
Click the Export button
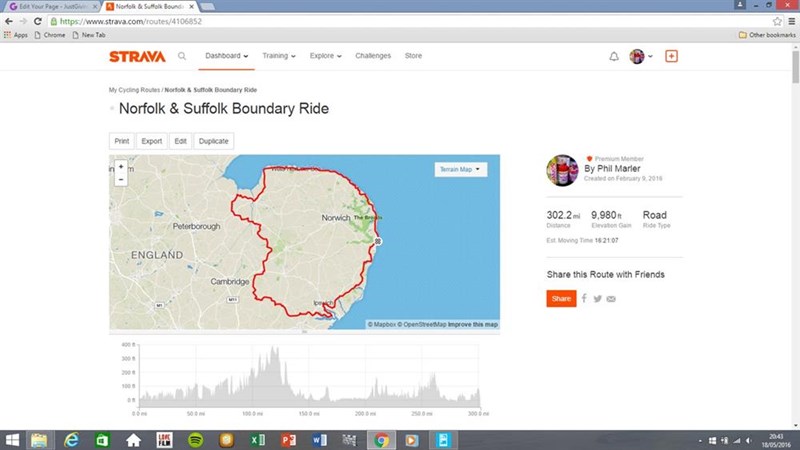(x=151, y=141)
